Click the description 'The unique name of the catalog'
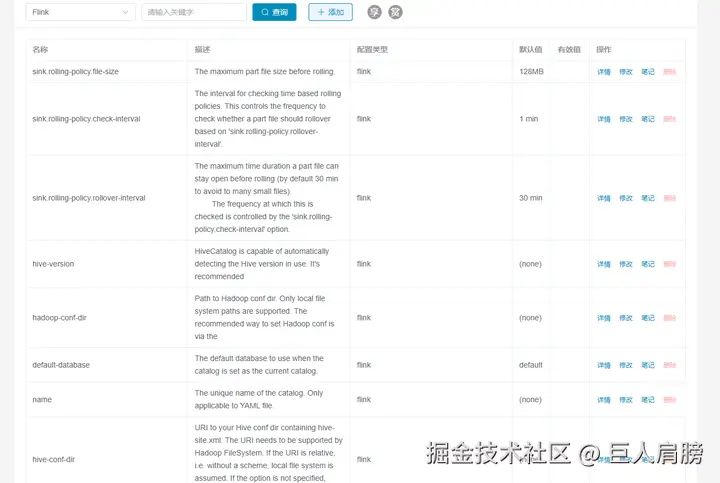Viewport: 720px width, 483px height. coord(259,399)
